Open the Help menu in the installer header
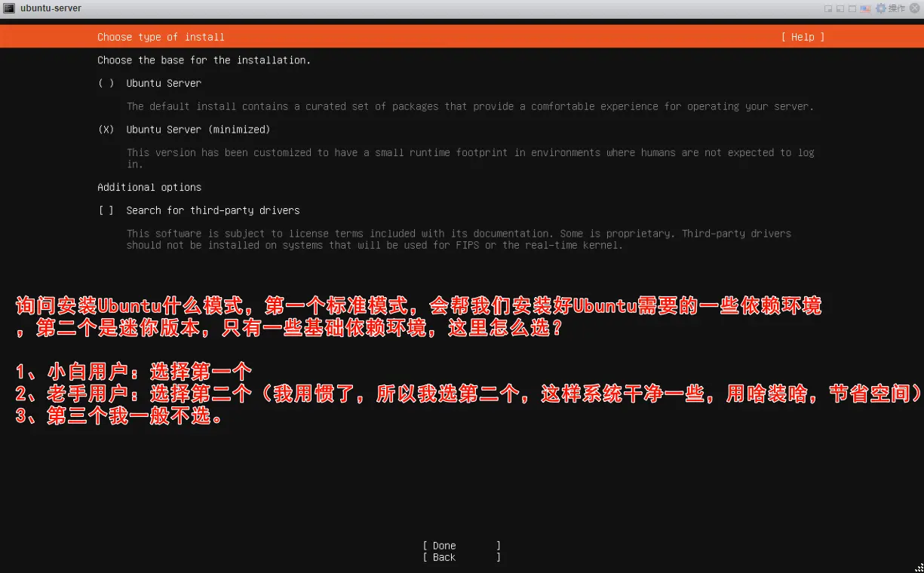 click(x=803, y=37)
